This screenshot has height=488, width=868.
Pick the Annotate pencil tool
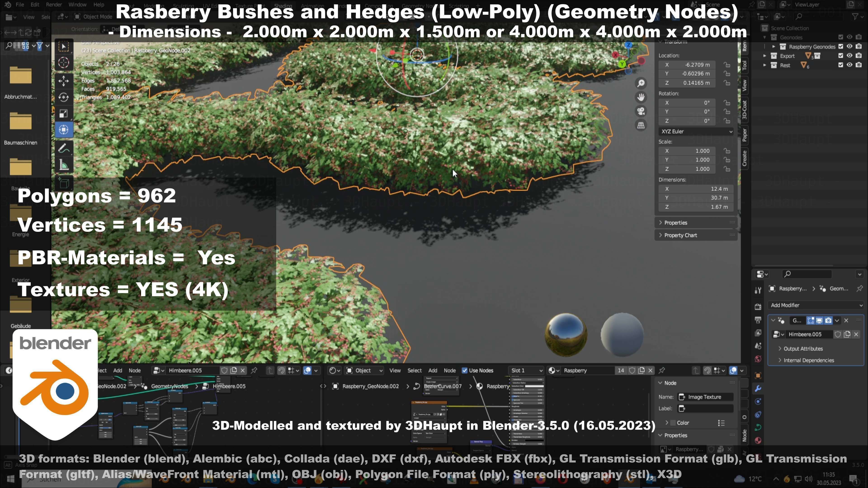click(64, 148)
